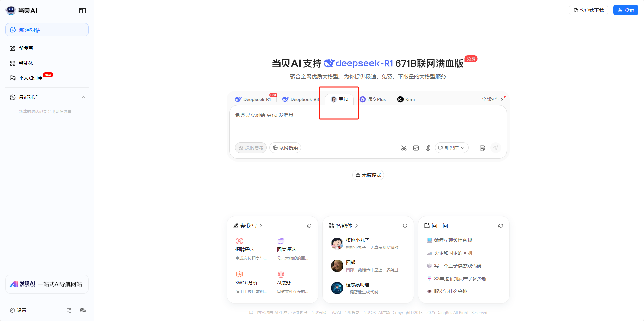
Task: Switch to the Kimi model tab
Action: [406, 99]
